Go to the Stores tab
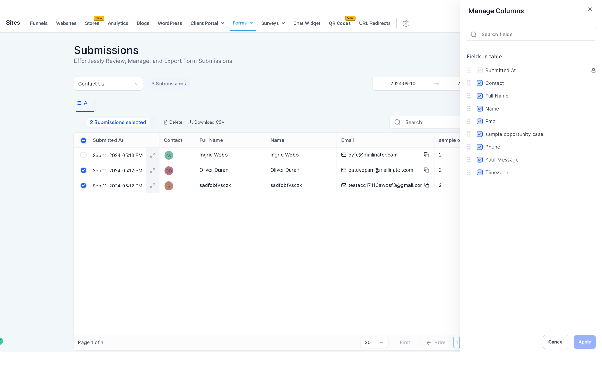602x365 pixels. (x=92, y=23)
